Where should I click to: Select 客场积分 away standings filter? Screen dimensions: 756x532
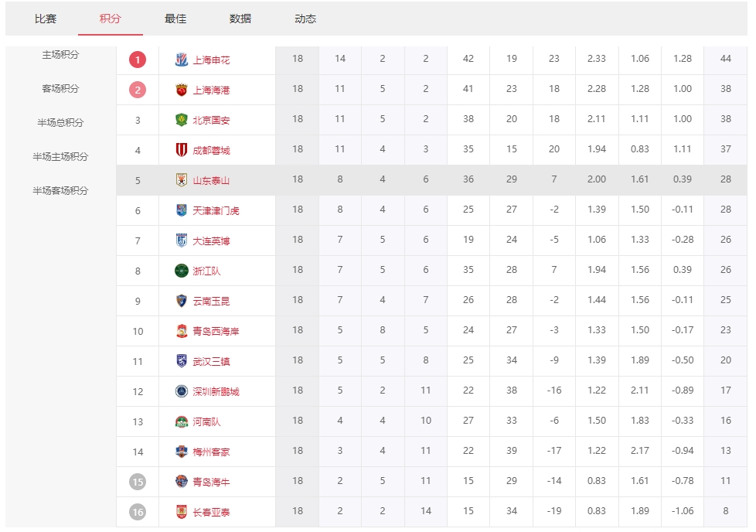60,89
